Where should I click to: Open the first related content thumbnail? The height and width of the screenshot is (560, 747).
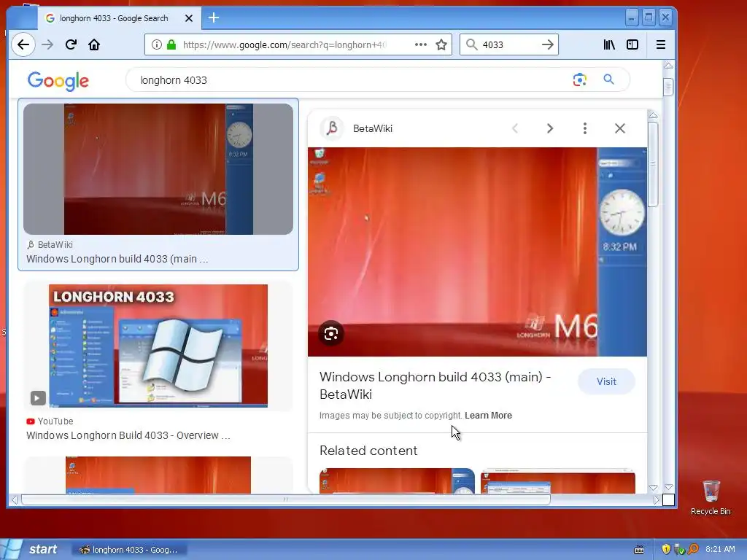(x=397, y=481)
